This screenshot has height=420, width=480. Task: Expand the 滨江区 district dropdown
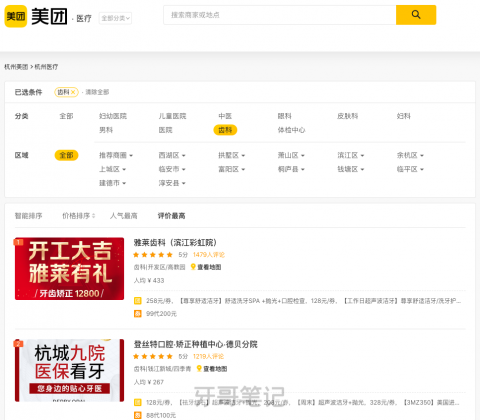tap(351, 155)
